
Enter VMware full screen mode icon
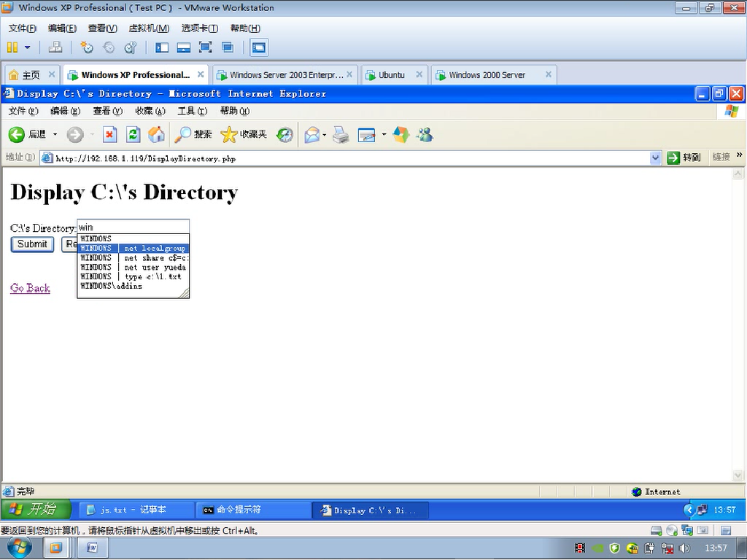point(205,47)
